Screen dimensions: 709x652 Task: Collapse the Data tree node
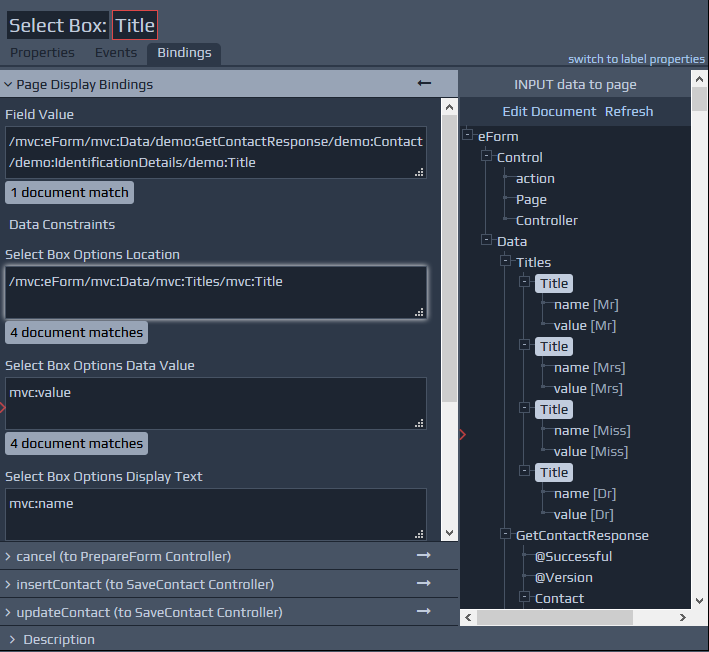pos(487,240)
